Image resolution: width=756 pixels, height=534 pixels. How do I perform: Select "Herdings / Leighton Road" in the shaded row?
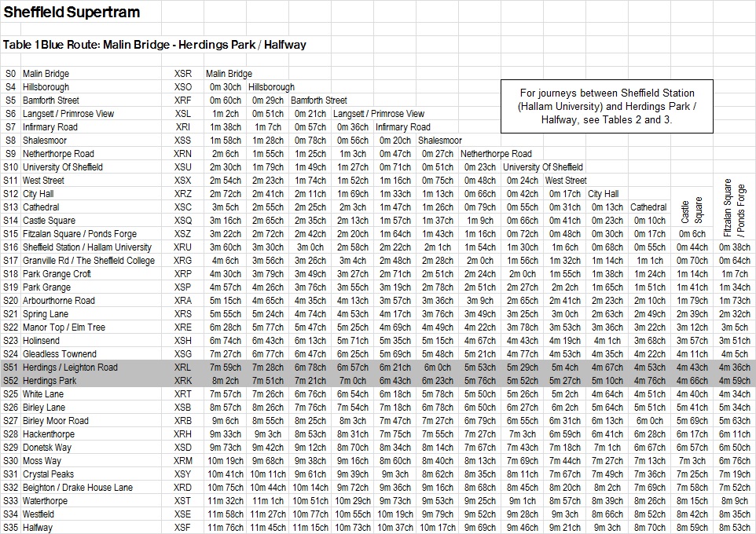[x=71, y=368]
